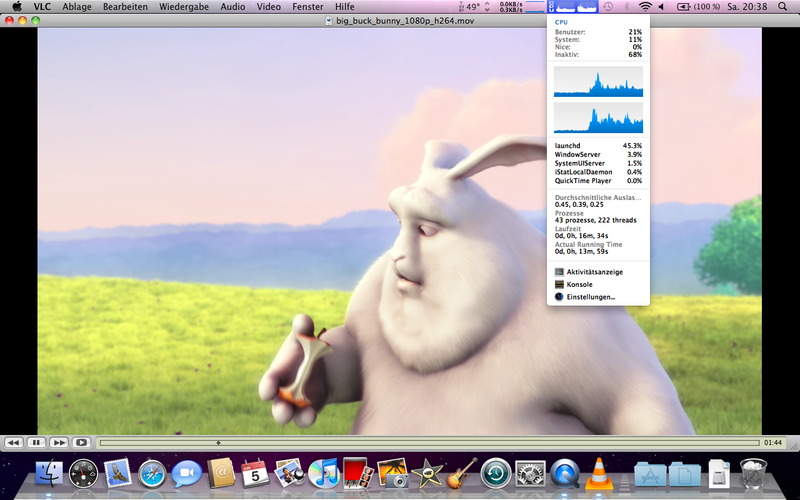Open the Documents folder stack in Dock
Screen dimensions: 800x500
[x=684, y=474]
